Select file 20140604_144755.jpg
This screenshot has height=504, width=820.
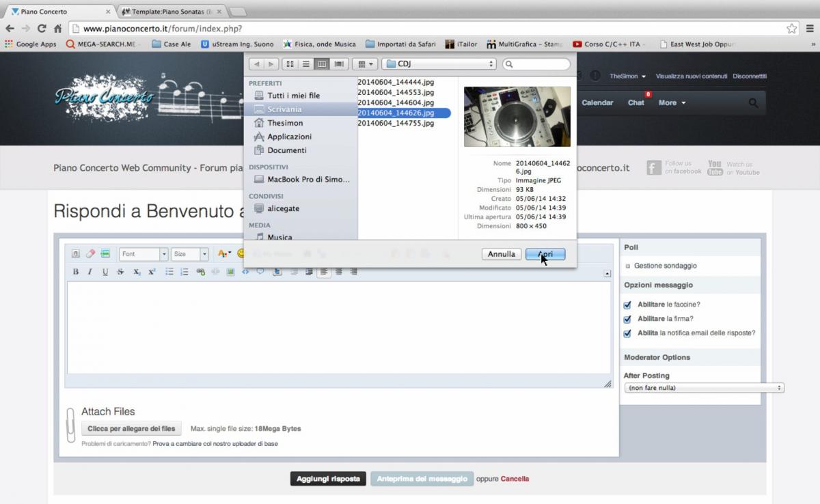[396, 124]
